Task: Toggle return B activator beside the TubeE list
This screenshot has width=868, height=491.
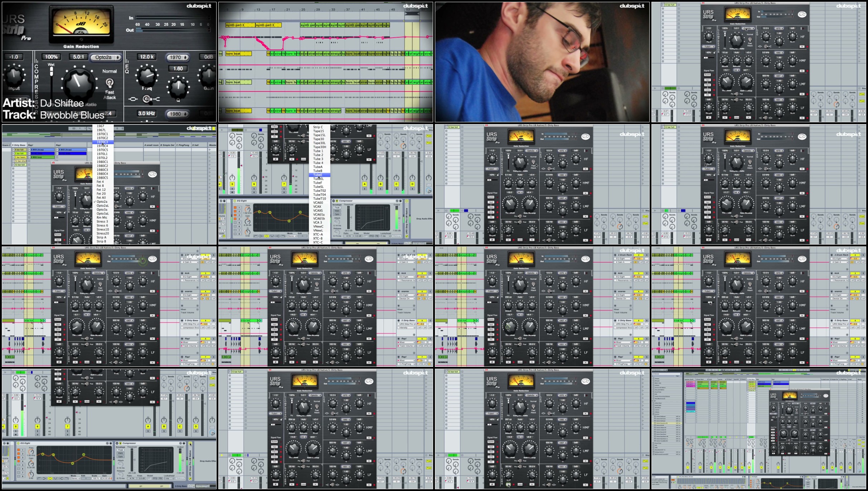Action: click(x=380, y=184)
